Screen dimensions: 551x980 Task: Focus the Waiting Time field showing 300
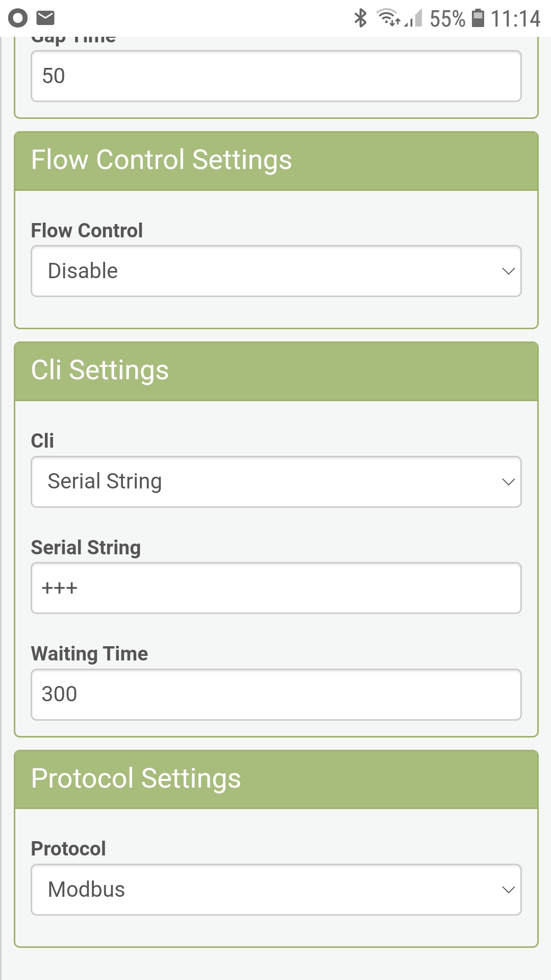275,694
